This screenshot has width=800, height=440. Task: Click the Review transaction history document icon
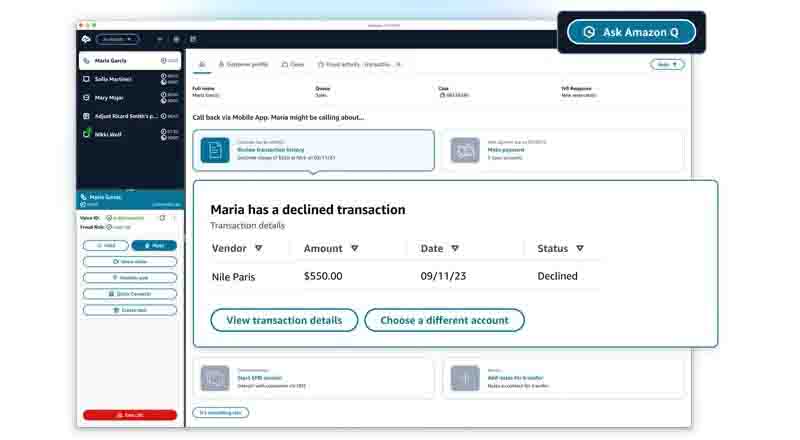(x=215, y=150)
